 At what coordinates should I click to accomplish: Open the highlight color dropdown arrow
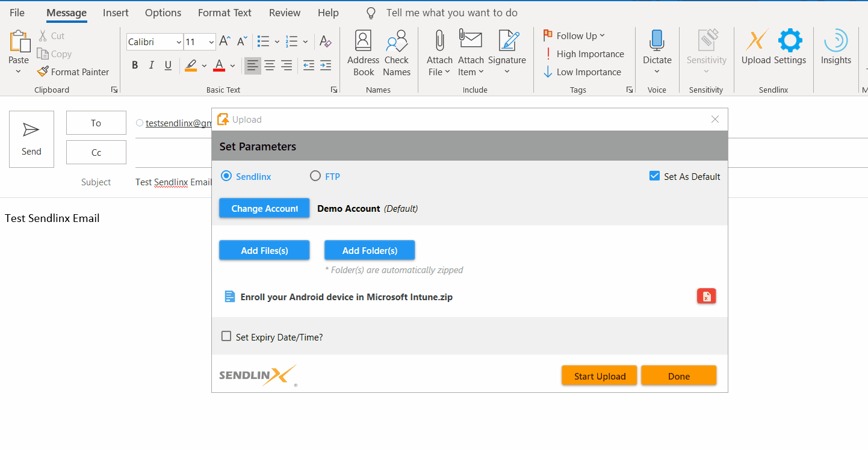[x=204, y=66]
